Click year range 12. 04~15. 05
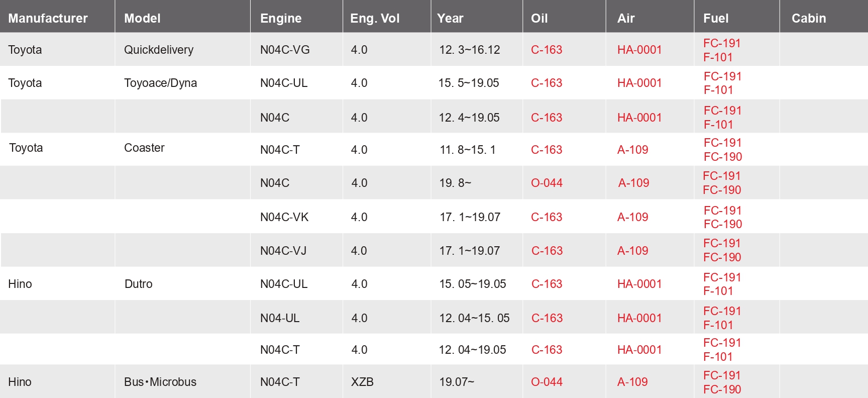 (x=474, y=318)
